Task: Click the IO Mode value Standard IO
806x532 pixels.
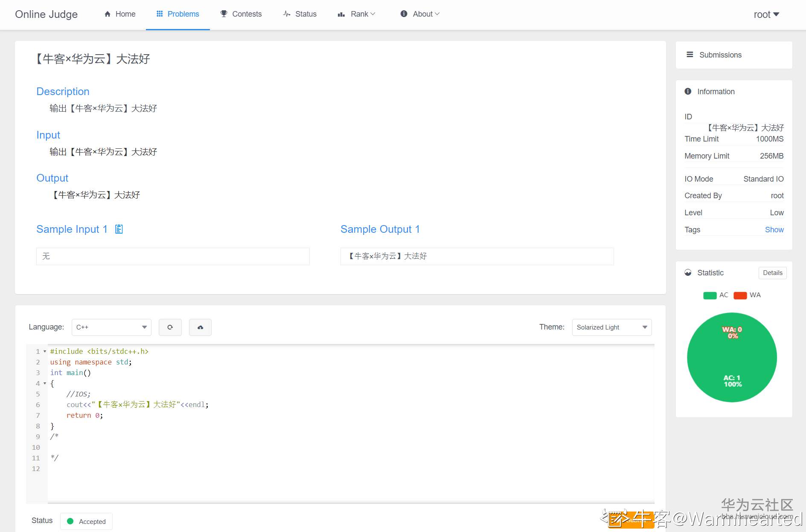Action: tap(763, 179)
